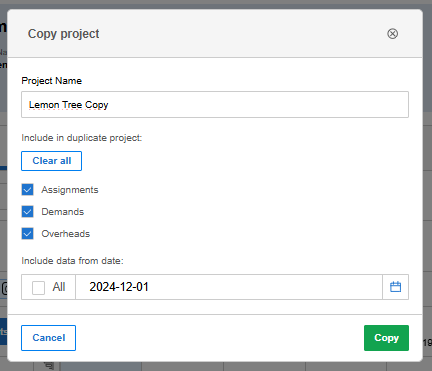Click the Project Name field label
Image resolution: width=432 pixels, height=371 pixels.
52,81
